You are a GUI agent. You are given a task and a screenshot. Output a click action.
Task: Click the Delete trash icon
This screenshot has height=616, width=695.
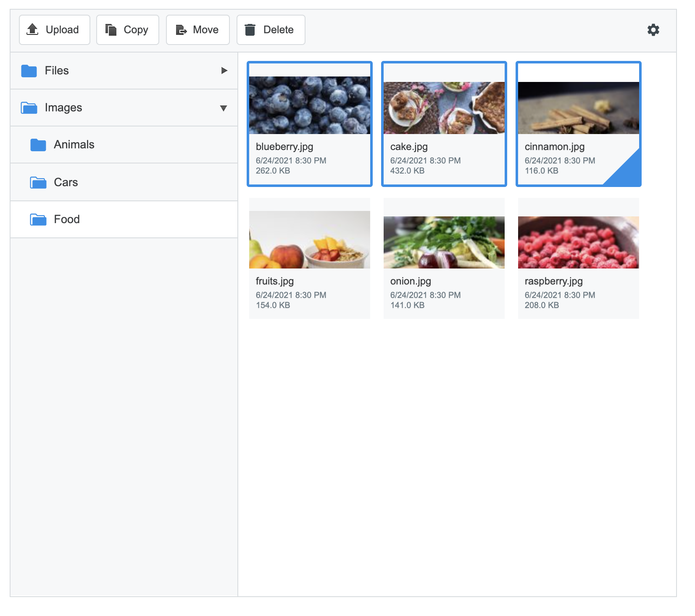(250, 29)
